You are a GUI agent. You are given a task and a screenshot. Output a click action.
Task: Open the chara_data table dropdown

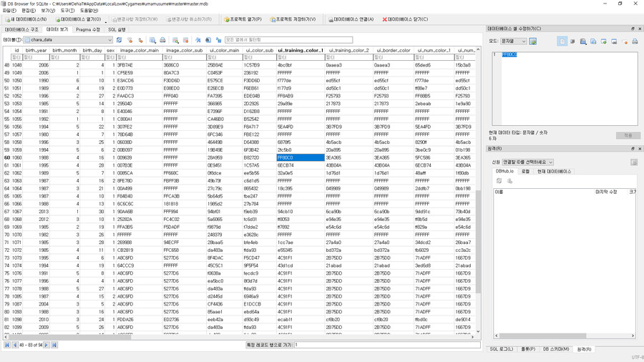click(x=68, y=40)
